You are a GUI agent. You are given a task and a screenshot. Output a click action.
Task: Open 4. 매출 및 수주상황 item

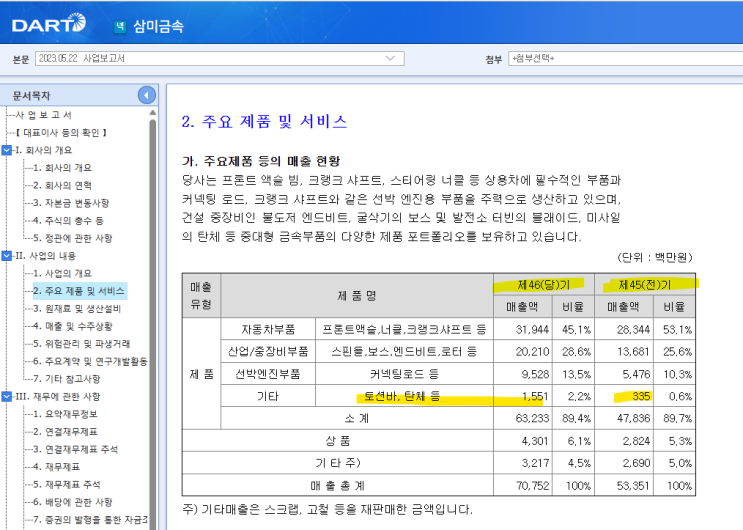click(x=72, y=326)
